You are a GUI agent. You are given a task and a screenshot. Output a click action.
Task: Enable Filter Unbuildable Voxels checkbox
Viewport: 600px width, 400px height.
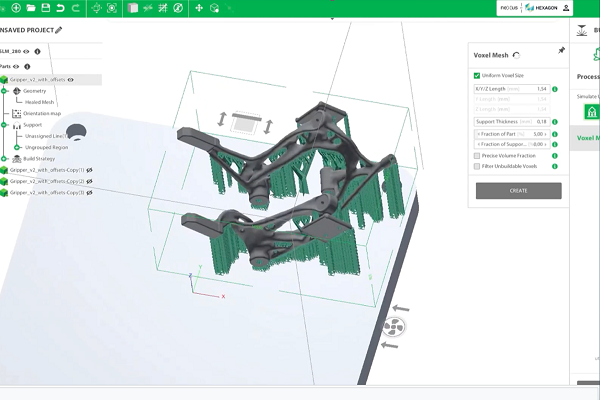tap(477, 166)
